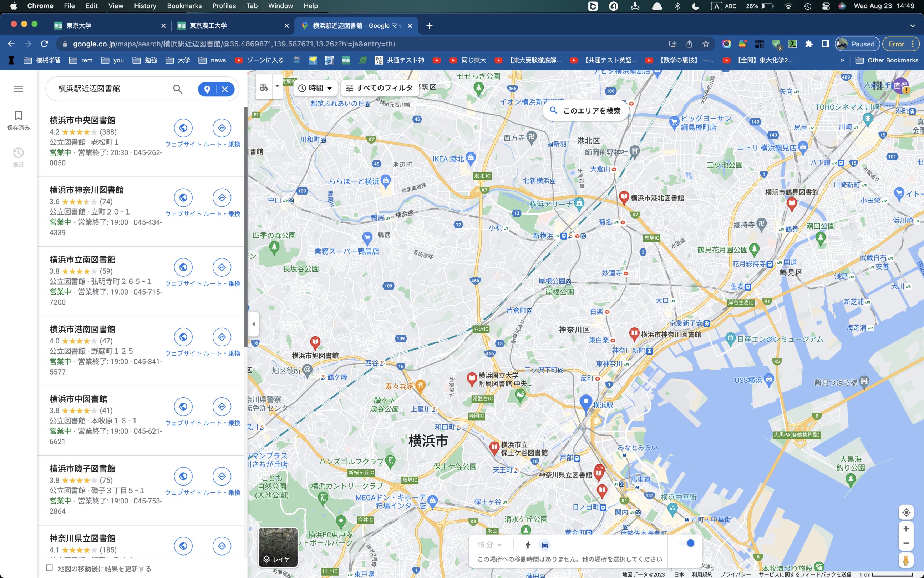The width and height of the screenshot is (924, 578).
Task: Select driving travel mode icon
Action: (545, 545)
